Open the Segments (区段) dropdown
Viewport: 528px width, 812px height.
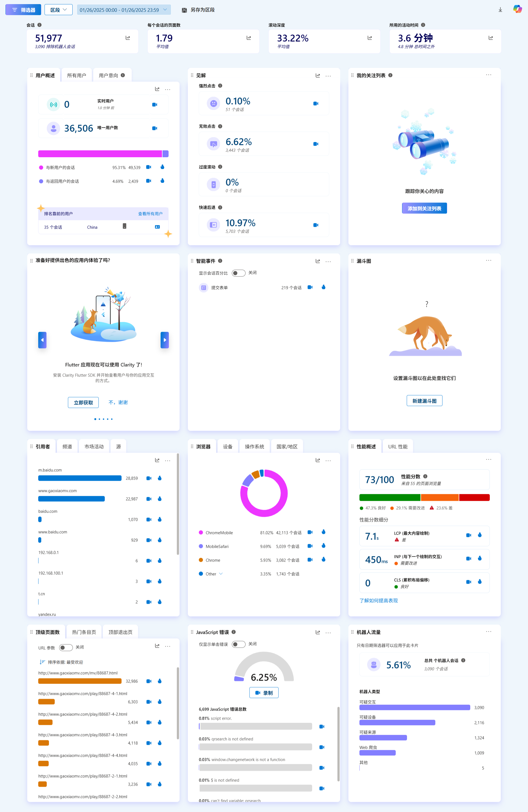click(58, 10)
